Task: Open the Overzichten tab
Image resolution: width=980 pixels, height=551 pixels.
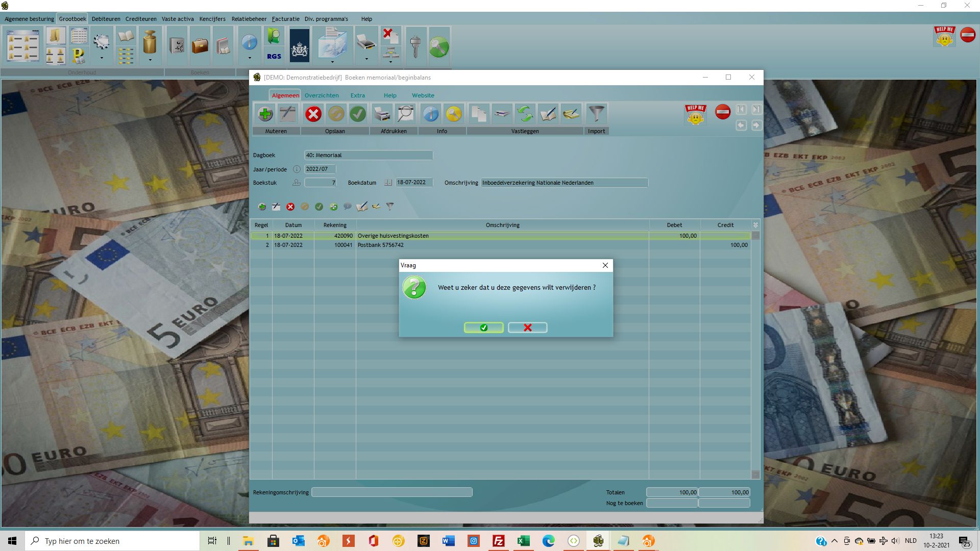Action: pos(322,95)
